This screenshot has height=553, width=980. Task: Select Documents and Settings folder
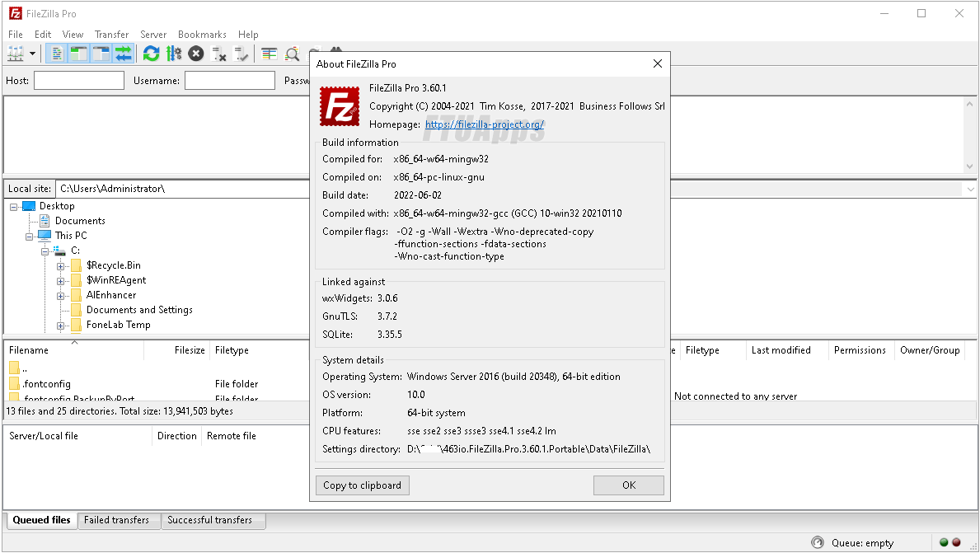coord(139,310)
